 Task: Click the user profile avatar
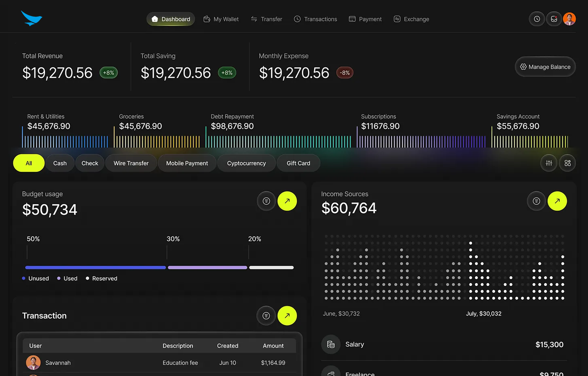pos(570,19)
